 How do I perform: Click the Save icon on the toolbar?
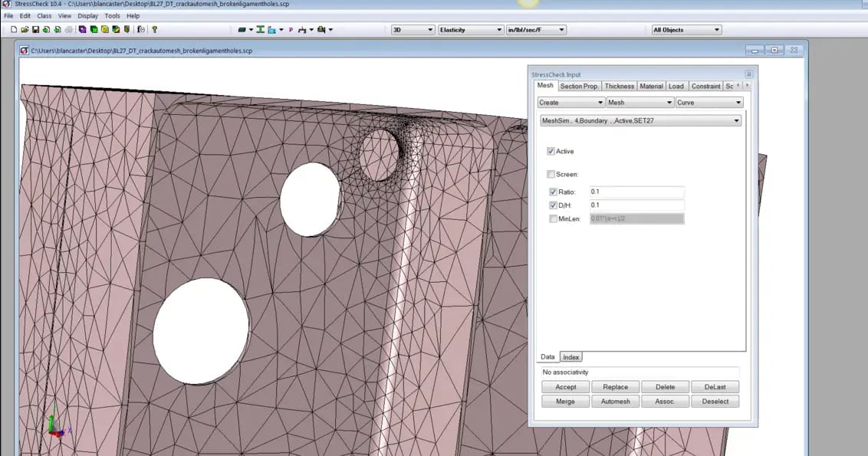coord(35,29)
